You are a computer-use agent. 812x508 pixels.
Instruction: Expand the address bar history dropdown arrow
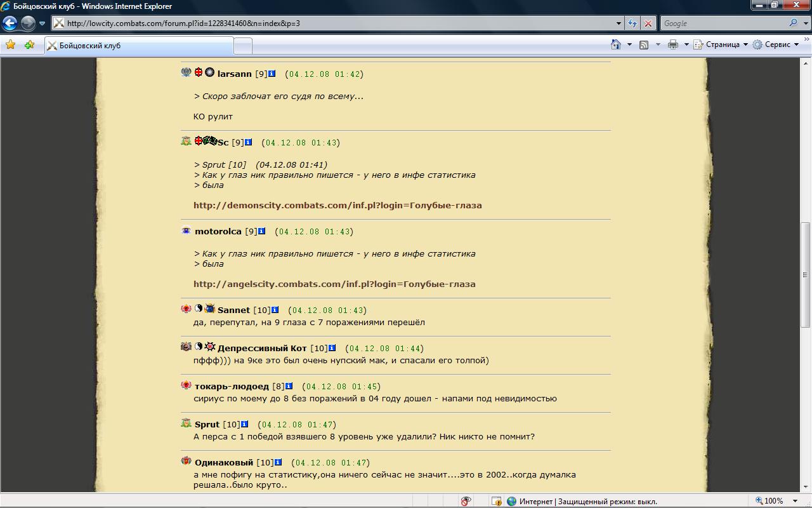pos(619,23)
